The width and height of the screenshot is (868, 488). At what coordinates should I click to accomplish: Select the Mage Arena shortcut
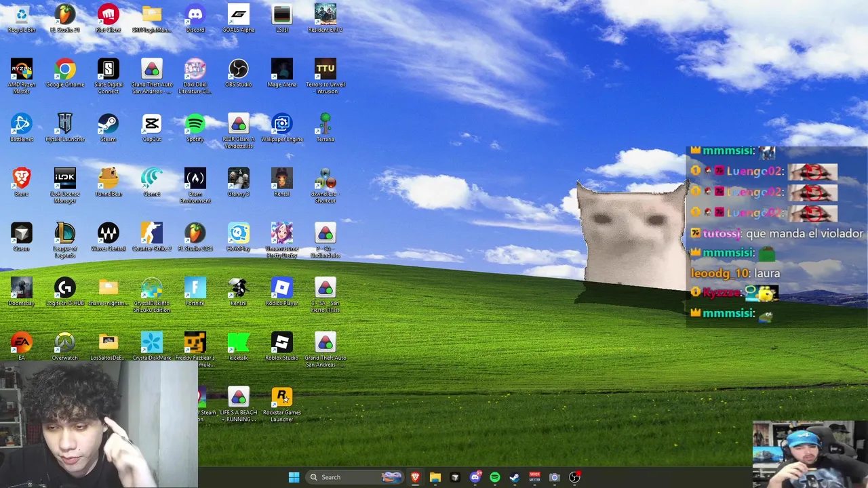coord(282,73)
